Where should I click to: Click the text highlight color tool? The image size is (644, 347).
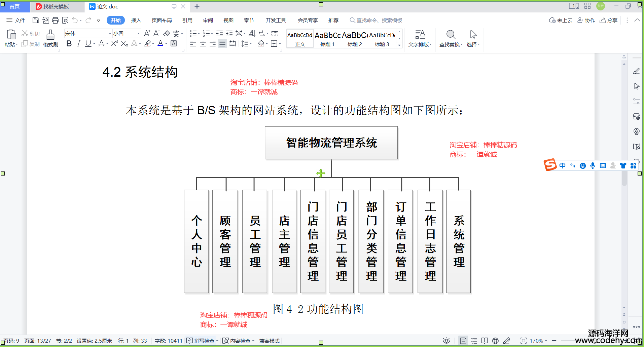pyautogui.click(x=147, y=43)
